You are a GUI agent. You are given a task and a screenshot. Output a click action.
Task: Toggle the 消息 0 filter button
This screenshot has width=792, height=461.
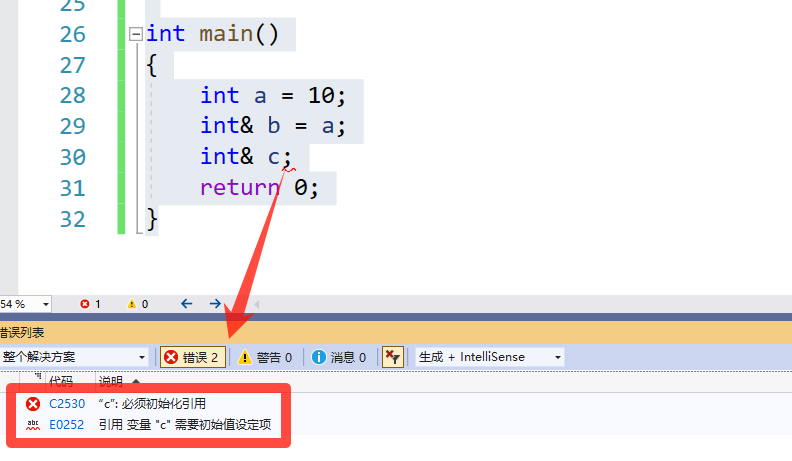(339, 357)
